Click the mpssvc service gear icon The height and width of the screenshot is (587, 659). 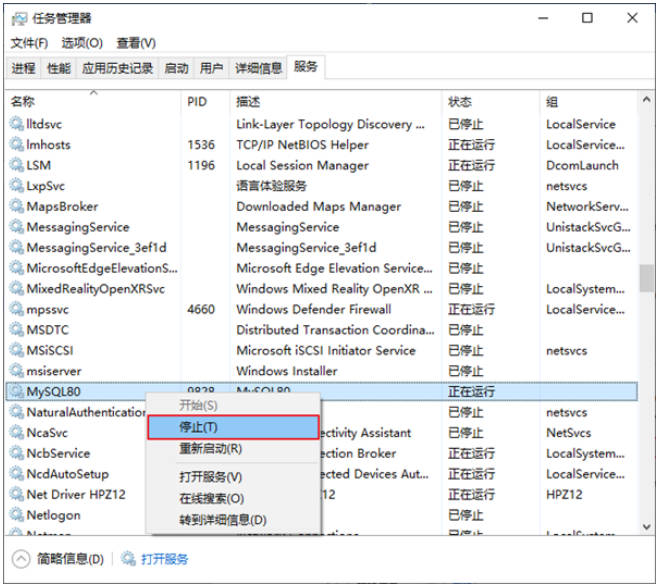coord(17,309)
